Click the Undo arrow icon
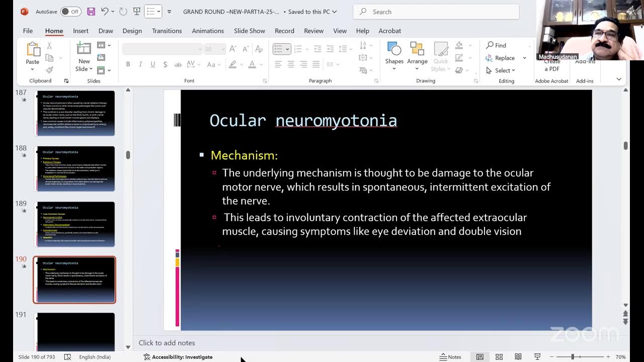The width and height of the screenshot is (644, 362). 105,12
